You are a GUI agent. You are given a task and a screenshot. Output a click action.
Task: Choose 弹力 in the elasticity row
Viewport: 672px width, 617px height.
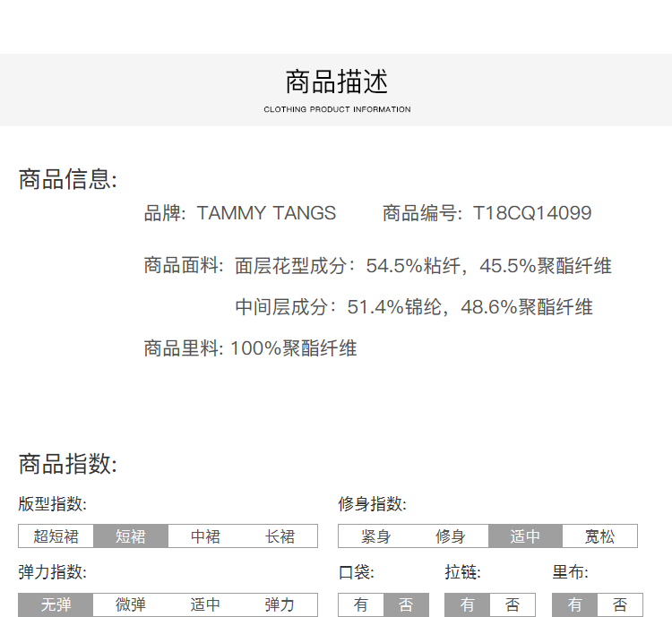click(x=280, y=604)
